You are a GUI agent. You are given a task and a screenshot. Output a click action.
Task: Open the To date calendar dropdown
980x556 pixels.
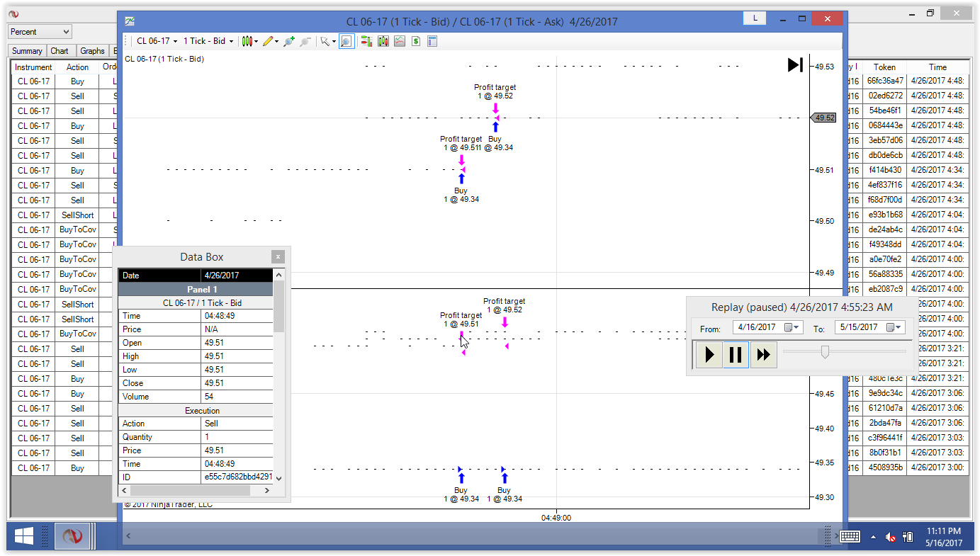click(x=895, y=327)
